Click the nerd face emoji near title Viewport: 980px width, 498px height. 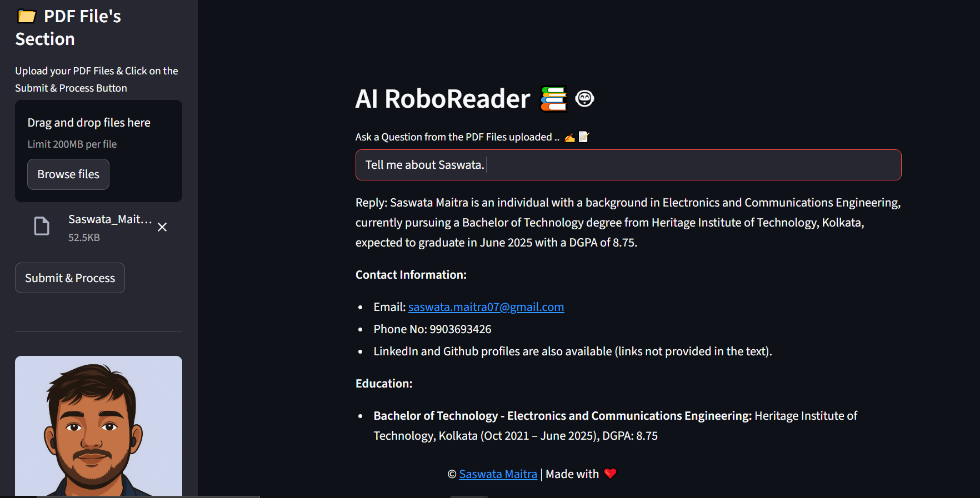coord(584,99)
